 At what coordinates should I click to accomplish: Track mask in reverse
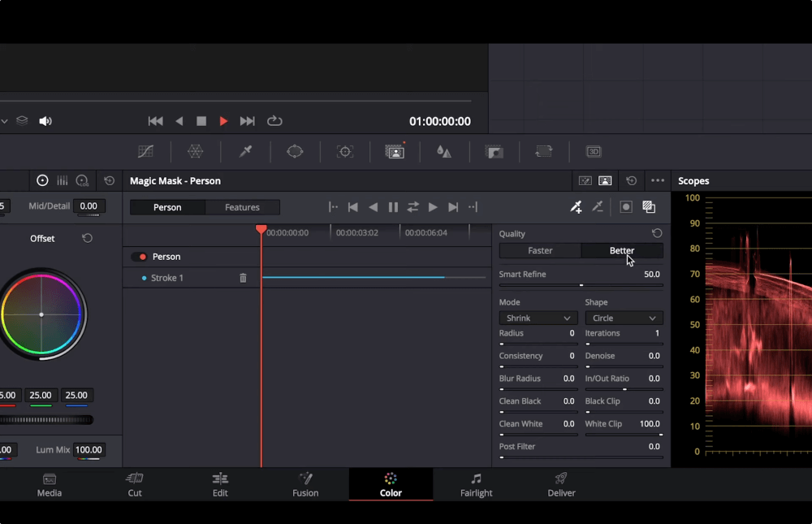373,207
